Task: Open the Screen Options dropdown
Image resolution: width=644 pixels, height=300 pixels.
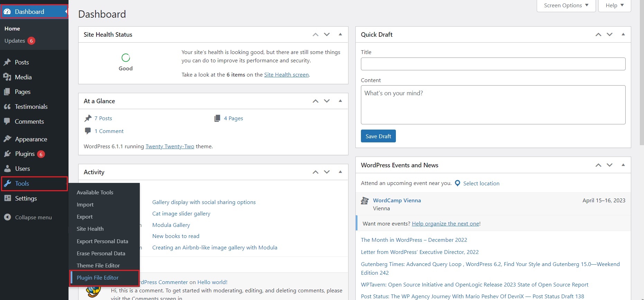Action: pos(566,6)
